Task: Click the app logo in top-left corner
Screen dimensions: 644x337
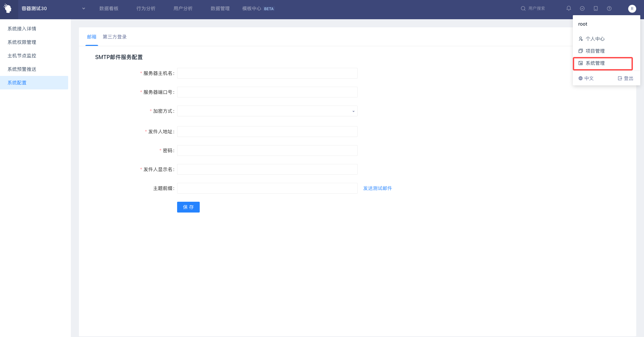Action: click(x=8, y=8)
